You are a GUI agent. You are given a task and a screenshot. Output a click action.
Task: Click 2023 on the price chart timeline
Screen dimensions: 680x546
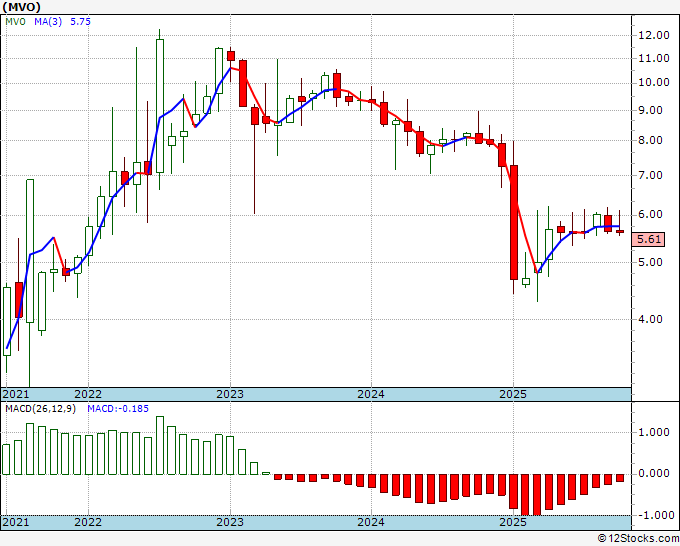pyautogui.click(x=230, y=394)
